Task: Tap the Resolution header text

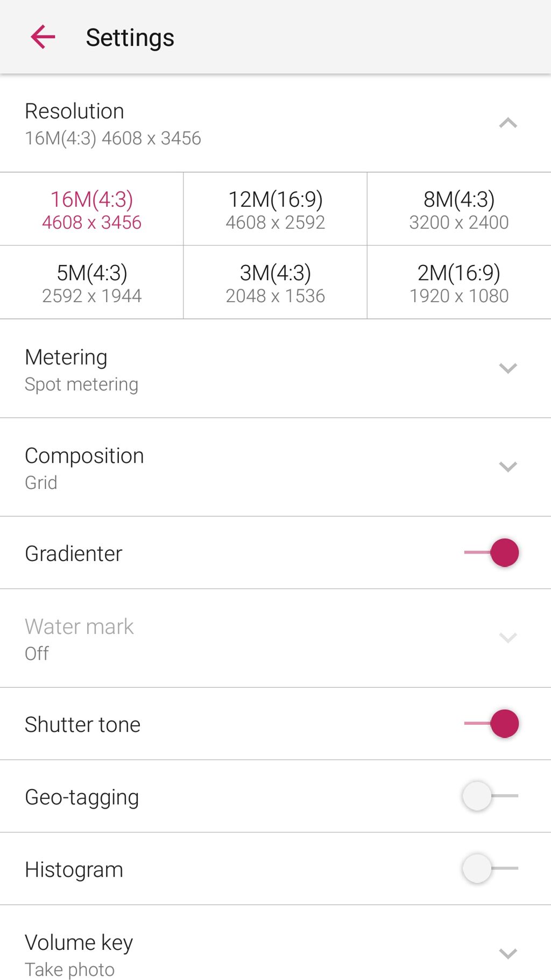Action: [x=75, y=111]
